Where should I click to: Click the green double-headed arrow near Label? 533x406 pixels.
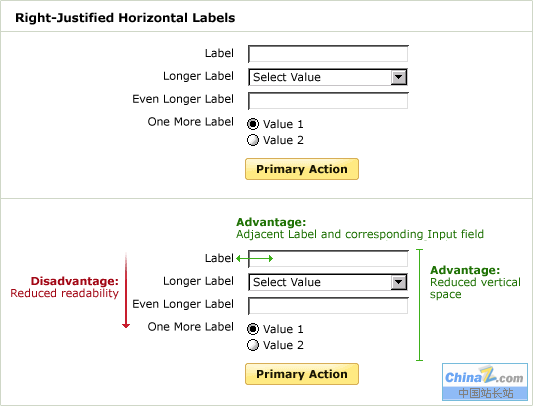click(x=255, y=259)
